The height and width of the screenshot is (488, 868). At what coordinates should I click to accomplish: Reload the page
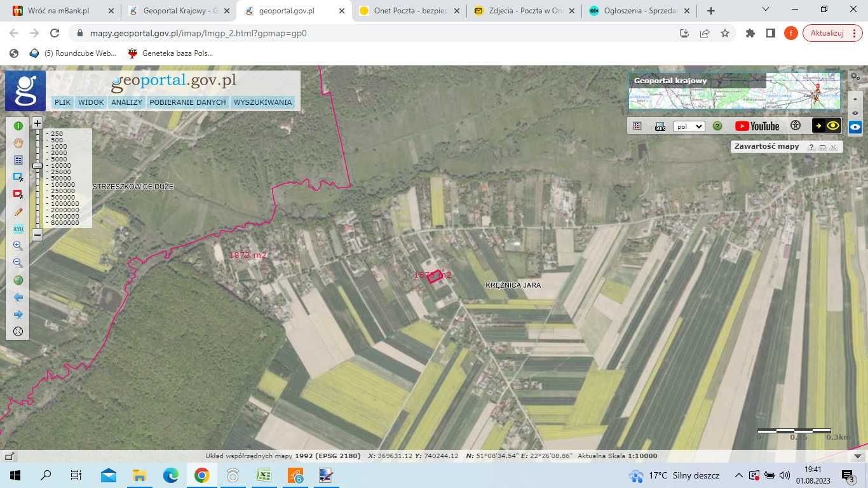[55, 33]
